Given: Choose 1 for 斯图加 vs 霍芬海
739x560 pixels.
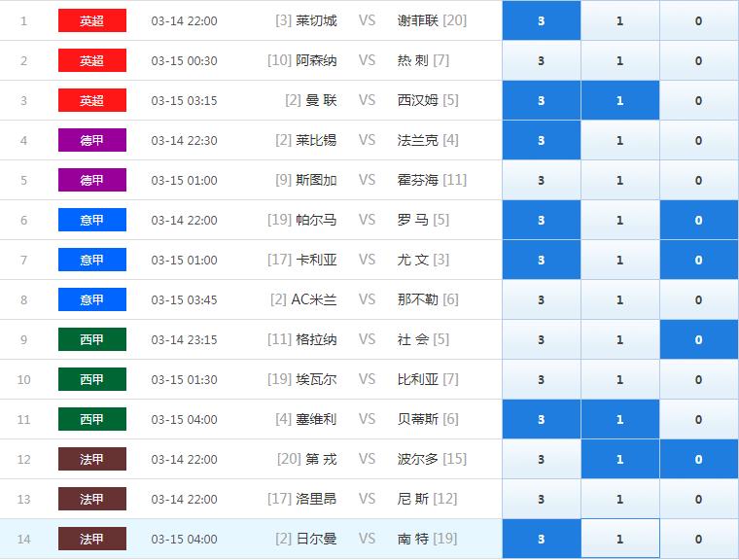Looking at the screenshot, I should coord(619,180).
